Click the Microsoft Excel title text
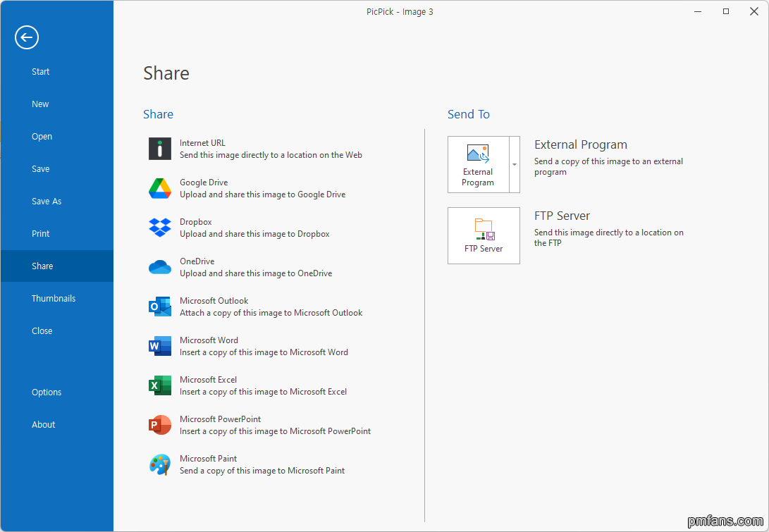 209,380
